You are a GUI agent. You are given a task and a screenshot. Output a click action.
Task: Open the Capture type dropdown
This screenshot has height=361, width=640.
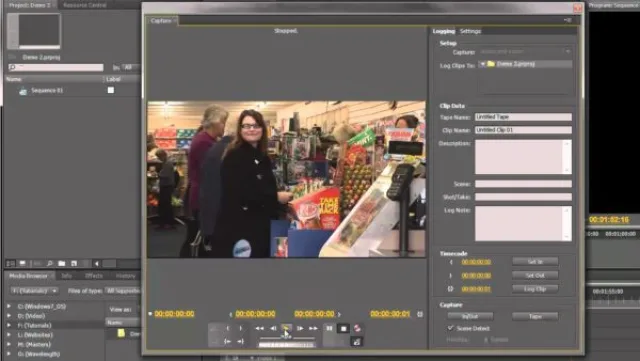point(525,52)
